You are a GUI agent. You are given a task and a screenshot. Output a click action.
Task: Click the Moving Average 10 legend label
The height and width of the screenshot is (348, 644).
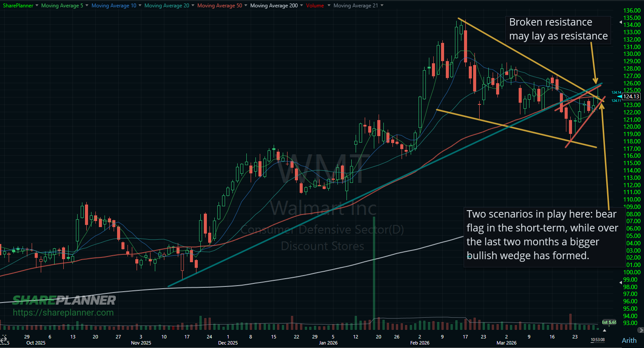pos(114,5)
